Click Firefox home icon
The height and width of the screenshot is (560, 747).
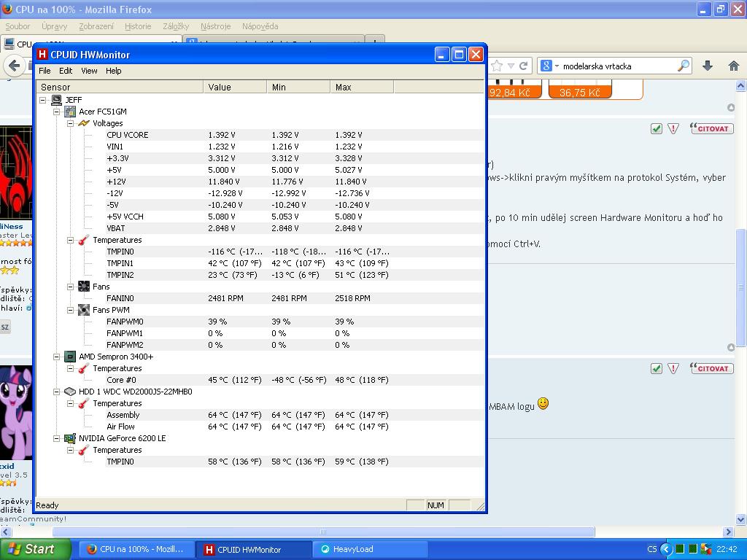(x=734, y=66)
